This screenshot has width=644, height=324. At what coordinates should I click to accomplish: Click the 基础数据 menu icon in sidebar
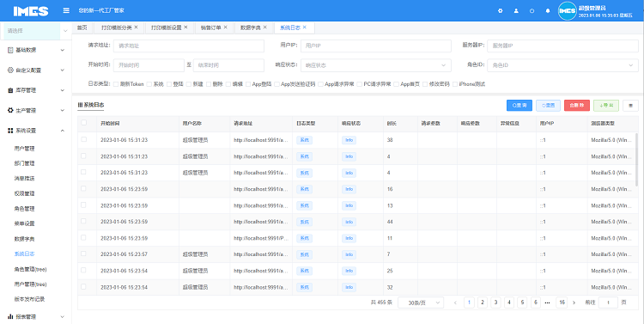coord(10,50)
